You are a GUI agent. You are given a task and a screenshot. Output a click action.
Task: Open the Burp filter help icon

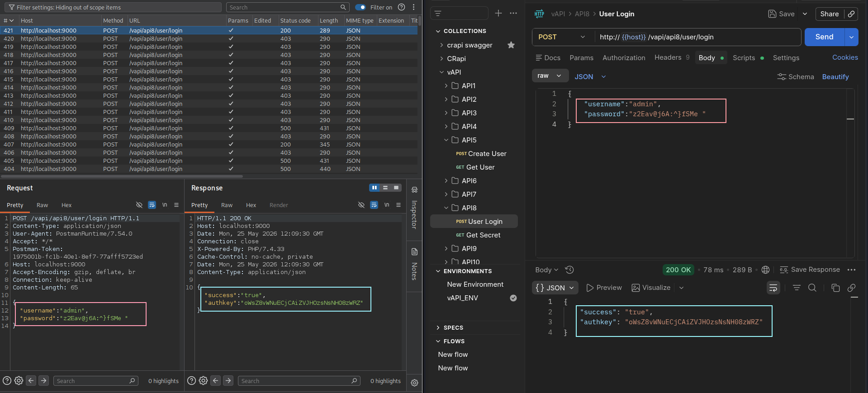(401, 7)
